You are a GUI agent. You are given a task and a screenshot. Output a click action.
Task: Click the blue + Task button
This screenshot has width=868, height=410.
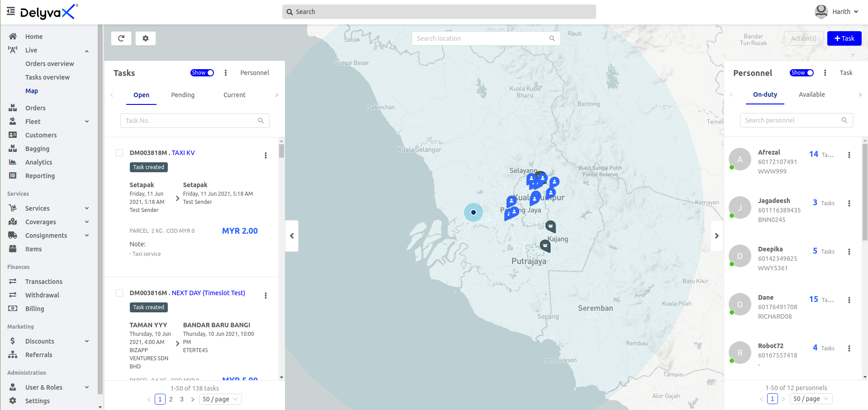pos(844,38)
